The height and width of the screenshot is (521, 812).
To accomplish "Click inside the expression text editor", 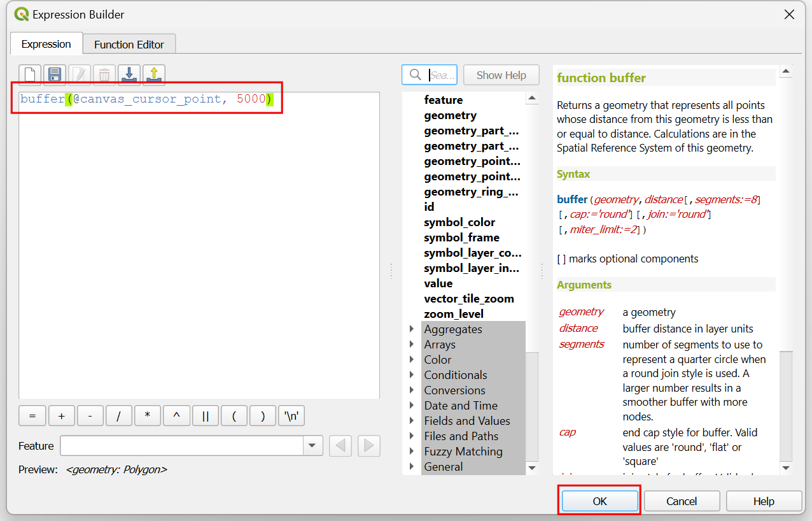I will [x=199, y=255].
